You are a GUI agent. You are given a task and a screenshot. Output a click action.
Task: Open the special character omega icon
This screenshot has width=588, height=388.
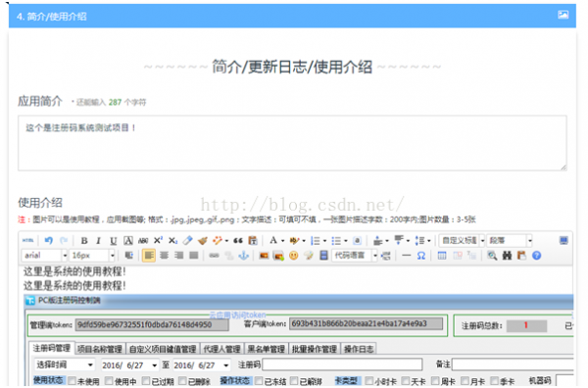tap(421, 256)
